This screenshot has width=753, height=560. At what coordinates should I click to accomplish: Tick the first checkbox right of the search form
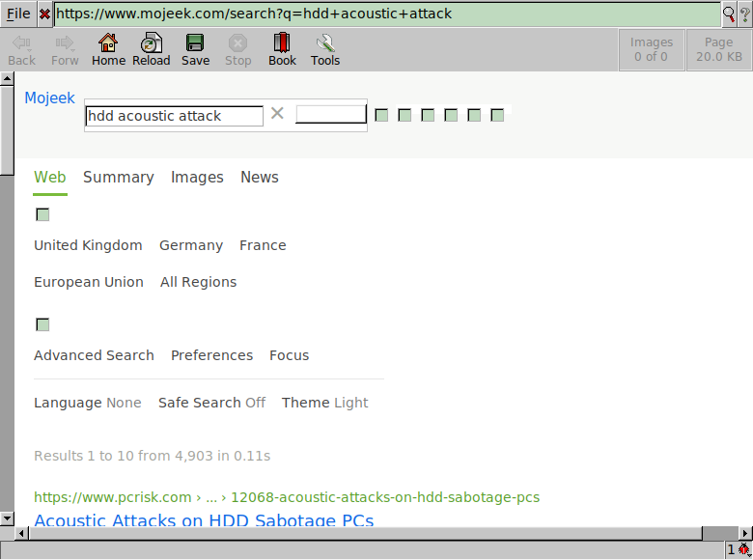pos(381,115)
